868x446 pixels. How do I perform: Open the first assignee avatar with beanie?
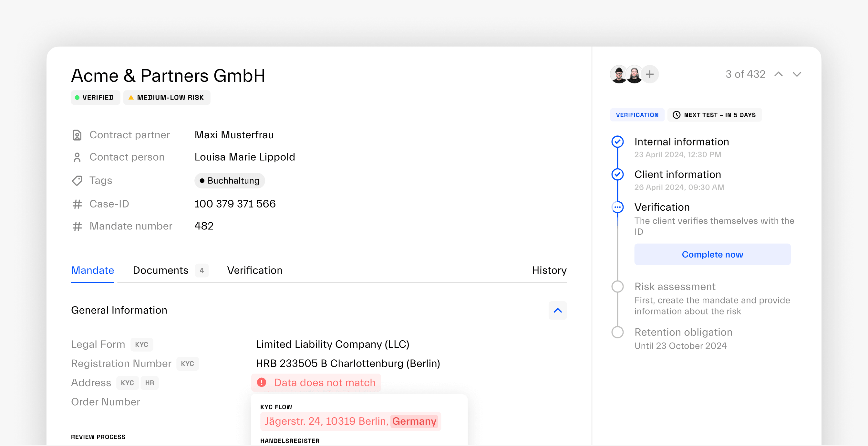pos(619,74)
